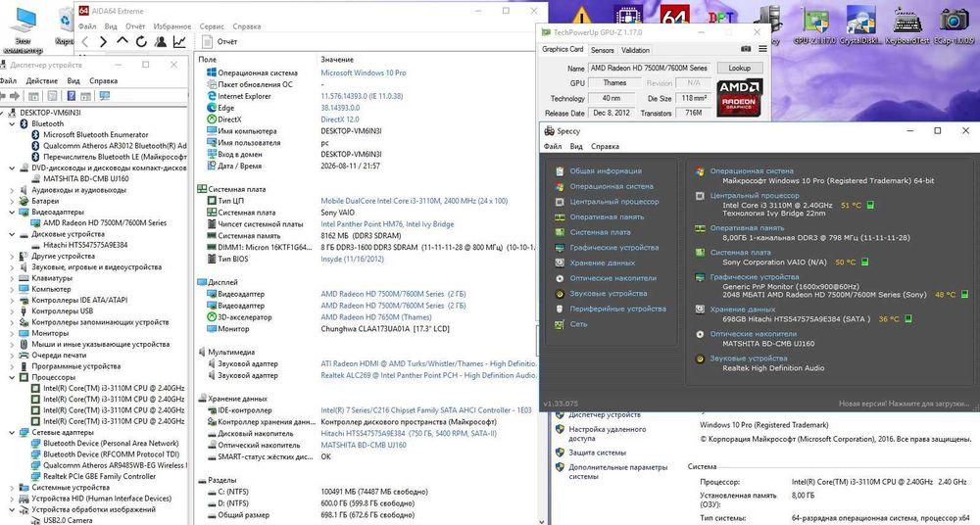This screenshot has width=980, height=525.
Task: Select Speccy Графические устройства section
Action: point(613,248)
